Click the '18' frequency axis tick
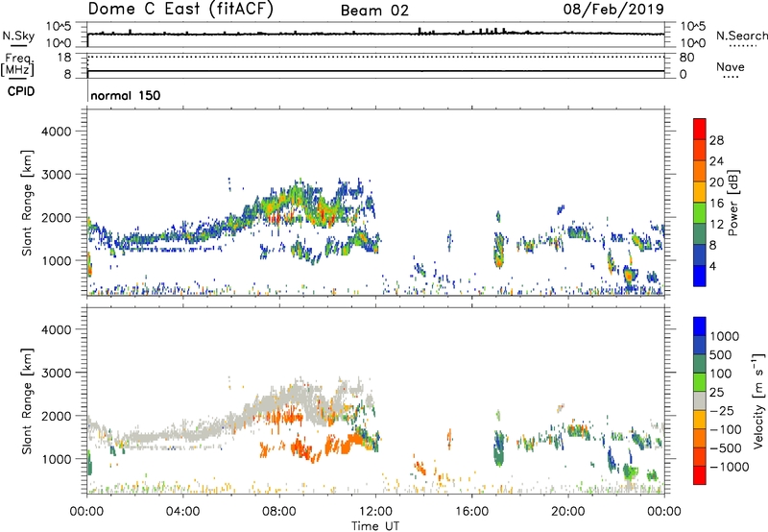Viewport: 768px width, 532px height. pyautogui.click(x=64, y=58)
